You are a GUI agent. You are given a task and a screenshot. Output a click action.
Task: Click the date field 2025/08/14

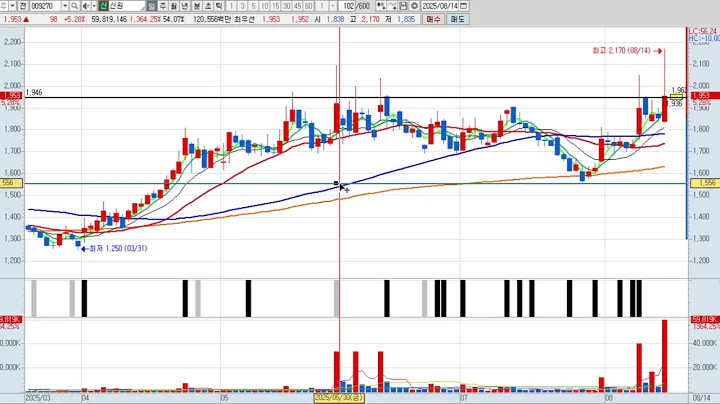tap(440, 6)
